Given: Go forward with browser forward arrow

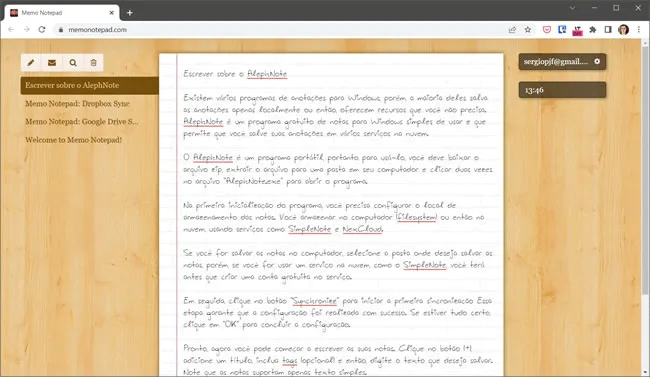Looking at the screenshot, I should [27, 29].
